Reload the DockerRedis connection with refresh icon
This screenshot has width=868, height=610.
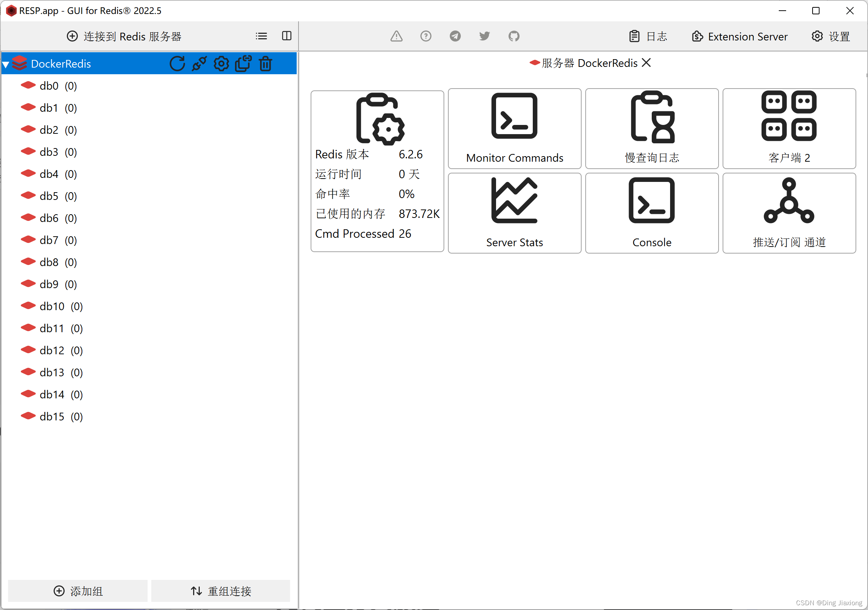pyautogui.click(x=177, y=64)
